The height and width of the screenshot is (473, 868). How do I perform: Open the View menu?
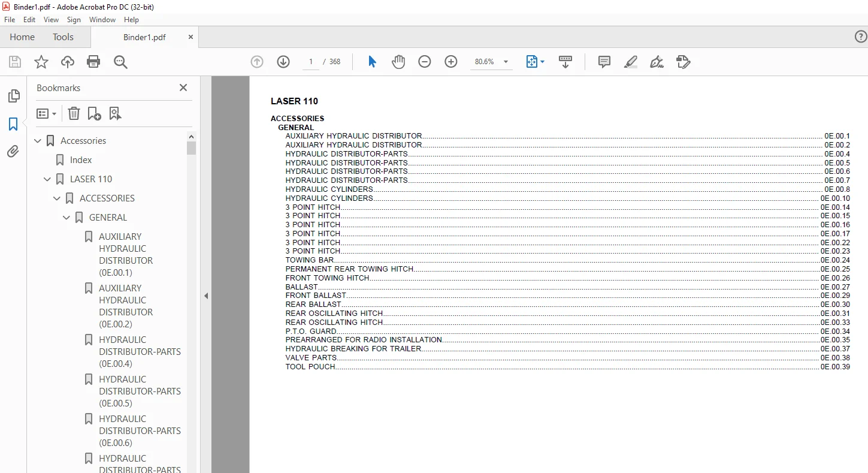coord(52,20)
